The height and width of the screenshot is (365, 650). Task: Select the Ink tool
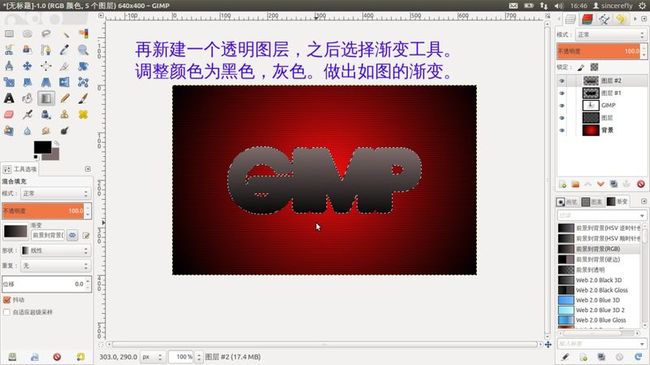point(46,114)
